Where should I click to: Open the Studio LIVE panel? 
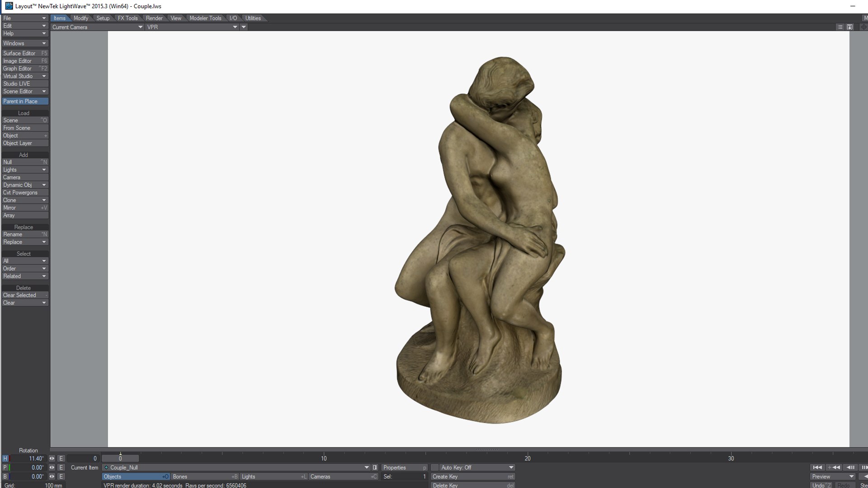[25, 84]
